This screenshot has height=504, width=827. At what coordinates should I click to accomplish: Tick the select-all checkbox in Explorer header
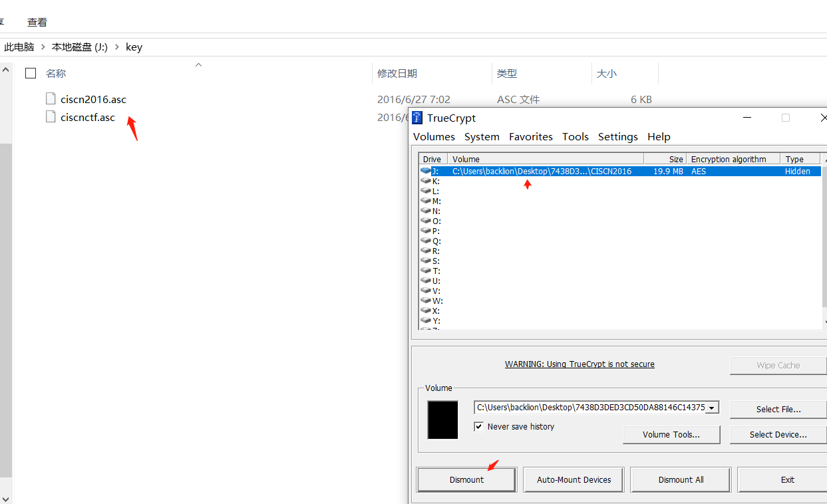tap(31, 73)
